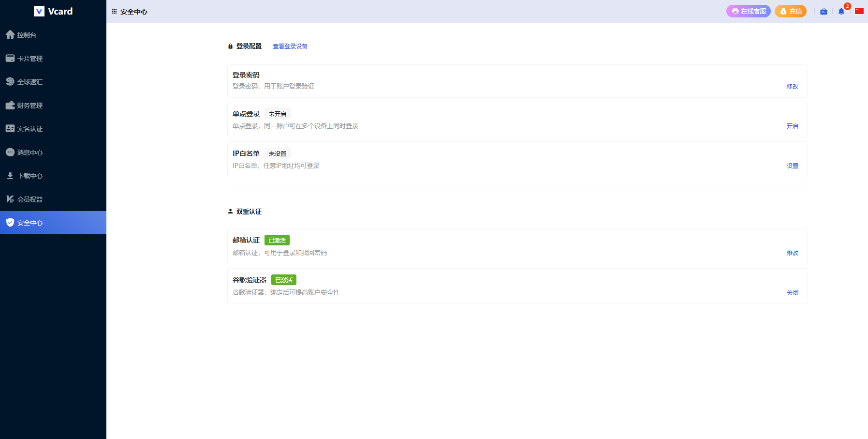Select 安全中心 sidebar item
Image resolution: width=868 pixels, height=439 pixels.
pyautogui.click(x=53, y=223)
